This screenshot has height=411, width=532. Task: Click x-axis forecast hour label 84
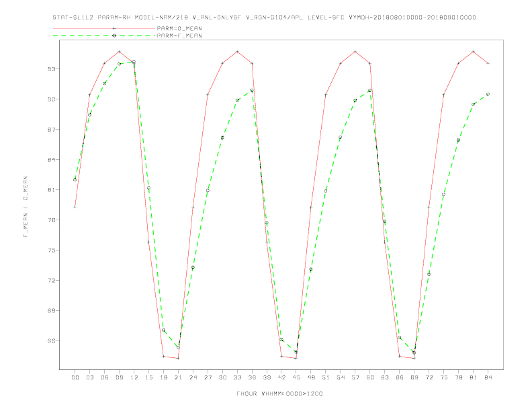488,377
